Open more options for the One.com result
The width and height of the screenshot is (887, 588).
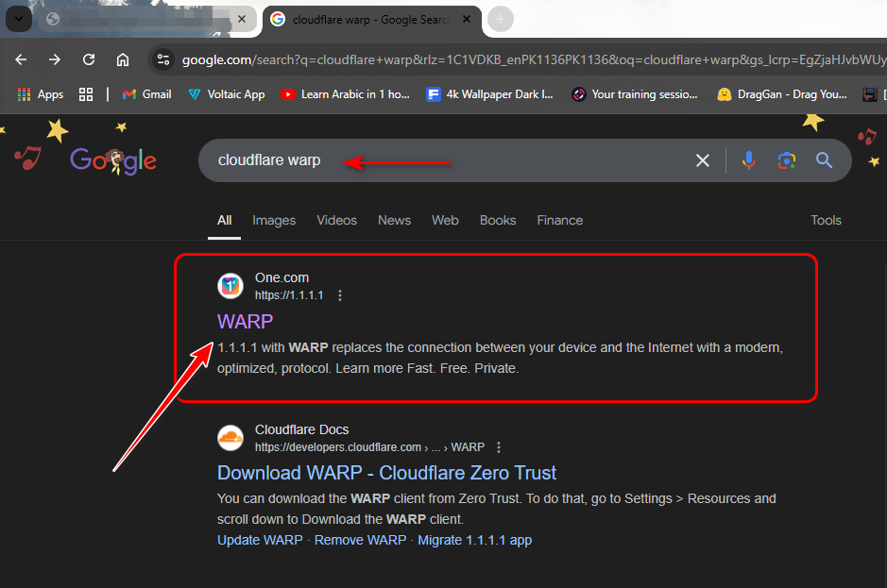pos(339,295)
